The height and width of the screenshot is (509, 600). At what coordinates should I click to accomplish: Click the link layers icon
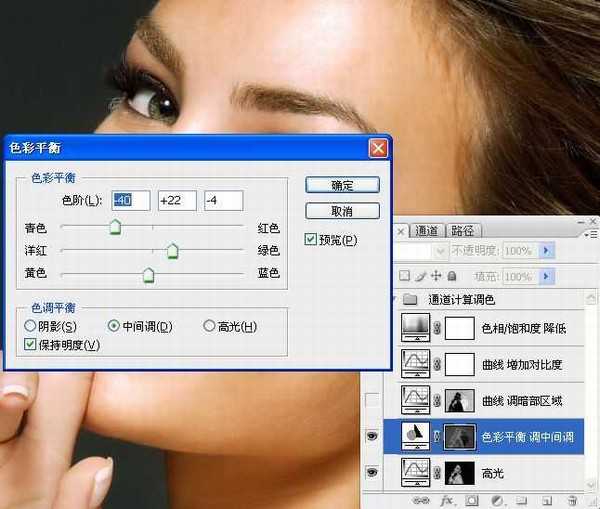(x=420, y=499)
